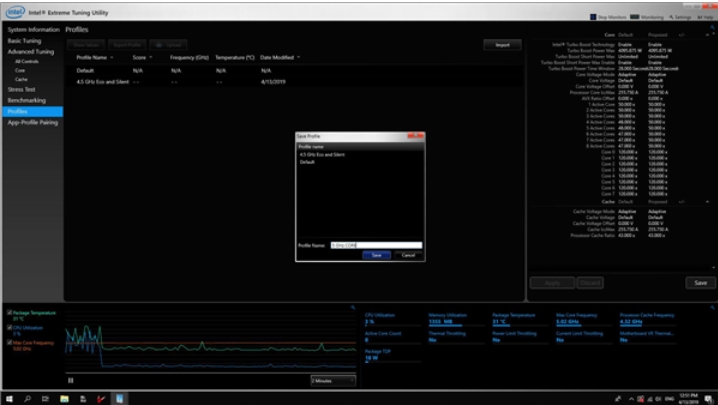Viewport: 718px width, 405px height.
Task: Open the Monitoring toolbar item
Action: [647, 17]
